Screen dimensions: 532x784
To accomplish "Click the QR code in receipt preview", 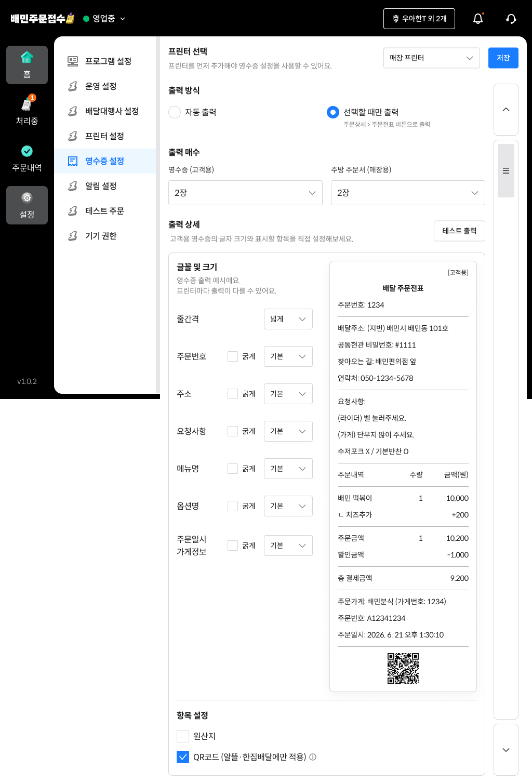I will click(403, 669).
